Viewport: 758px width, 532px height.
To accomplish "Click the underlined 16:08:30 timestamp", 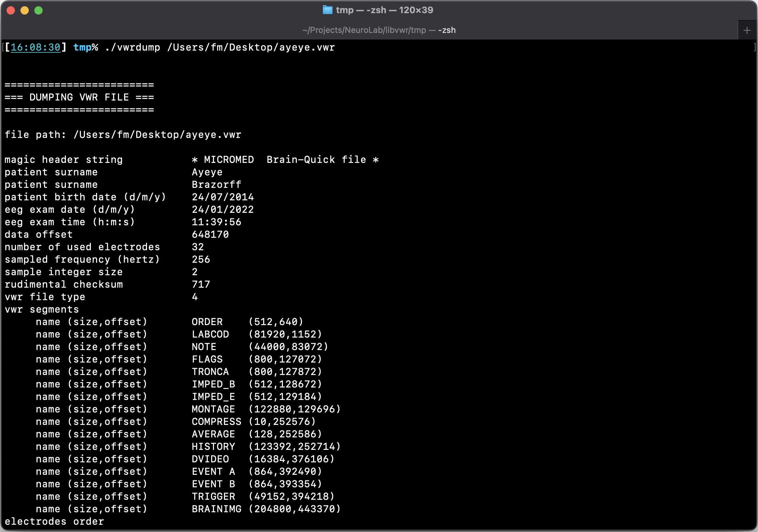I will point(35,47).
